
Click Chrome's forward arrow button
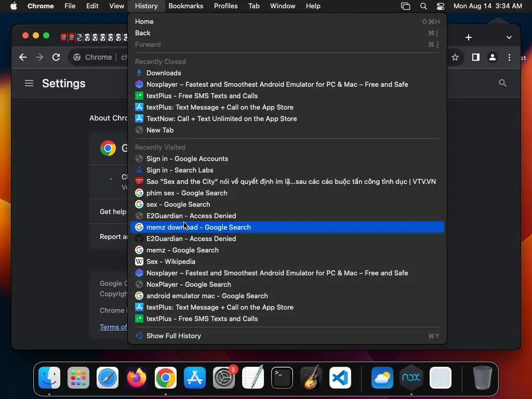click(x=39, y=57)
